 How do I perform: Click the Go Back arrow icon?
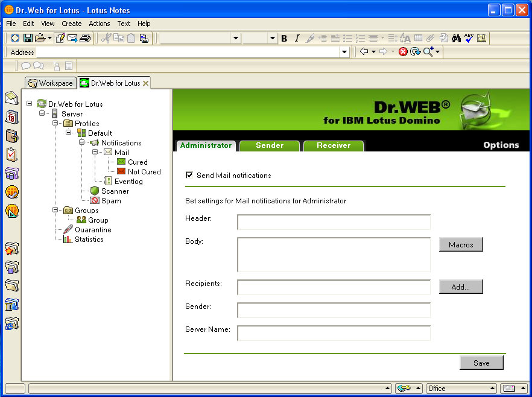point(364,51)
